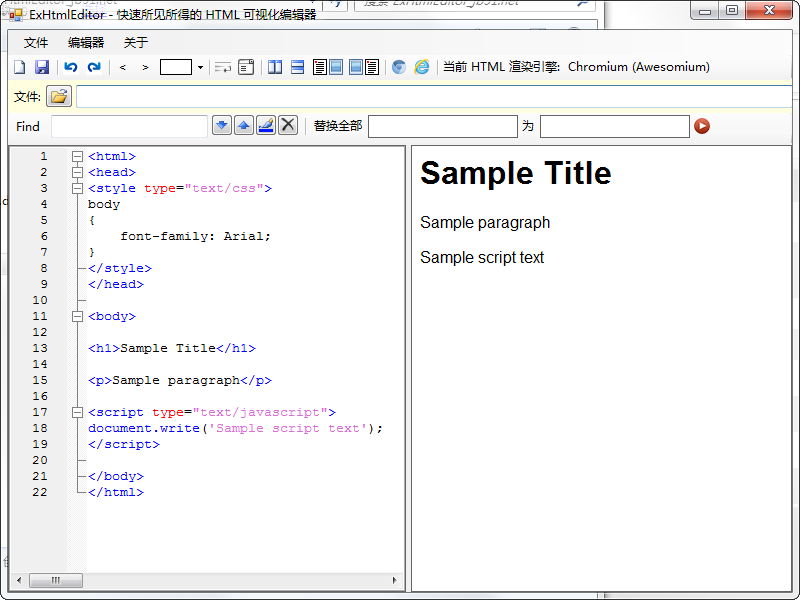Toggle horizontal stacked split layout
Screen dimensions: 800x600
tap(297, 67)
